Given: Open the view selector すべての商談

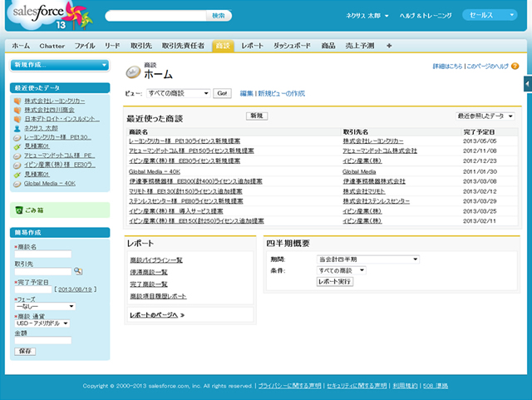Looking at the screenshot, I should tap(178, 93).
